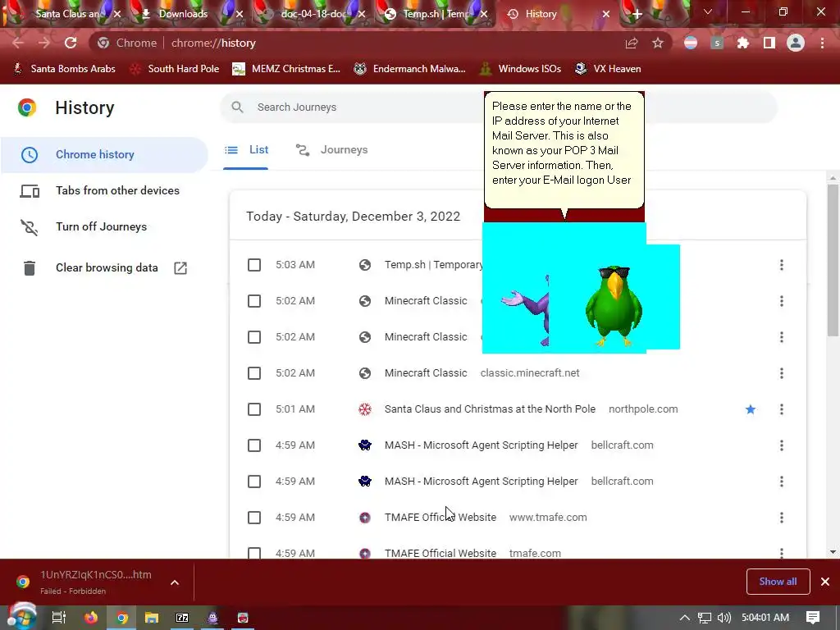Open volume control in system tray
This screenshot has height=630, width=840.
724,618
